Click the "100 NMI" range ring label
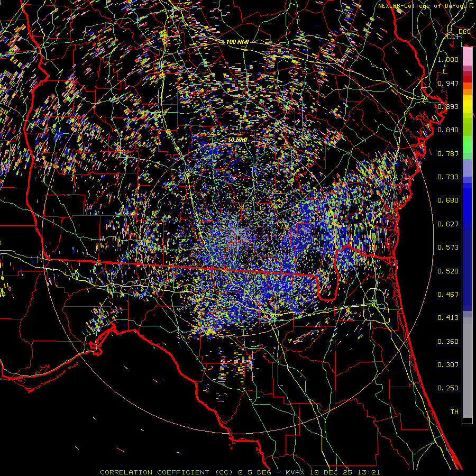This screenshot has height=476, width=476. pyautogui.click(x=237, y=42)
